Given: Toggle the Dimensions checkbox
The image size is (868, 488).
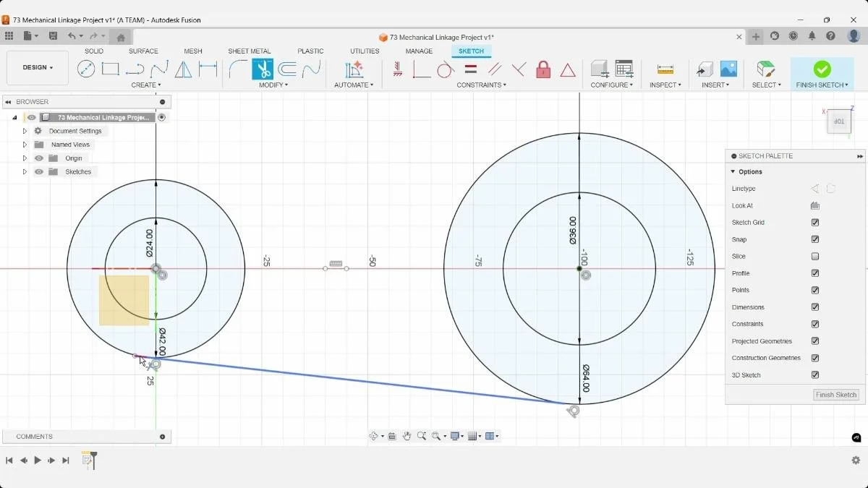Looking at the screenshot, I should pyautogui.click(x=815, y=307).
